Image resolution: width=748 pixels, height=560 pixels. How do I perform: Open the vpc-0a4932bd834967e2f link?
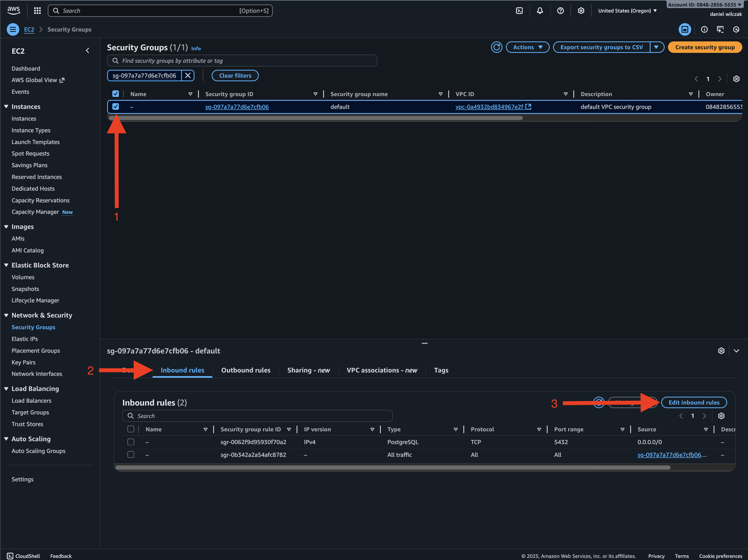coord(489,107)
